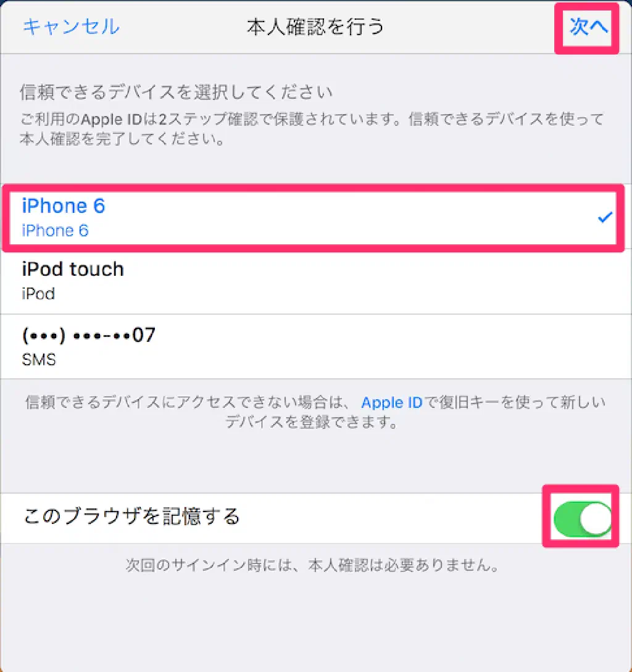632x672 pixels.
Task: Click the iPod subtitle under iPod touch
Action: click(x=38, y=294)
